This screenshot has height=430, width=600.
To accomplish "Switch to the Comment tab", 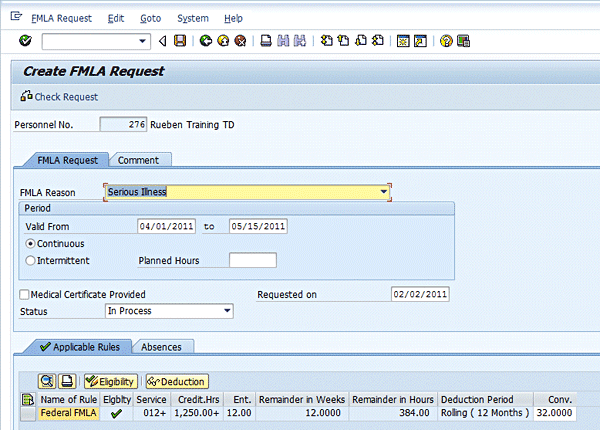I will (138, 160).
